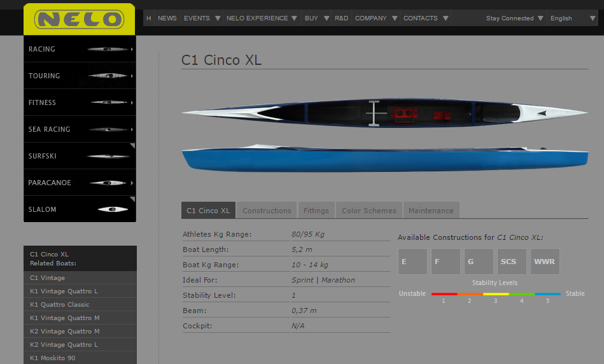Expand the TOURING submenu arrow

[132, 76]
